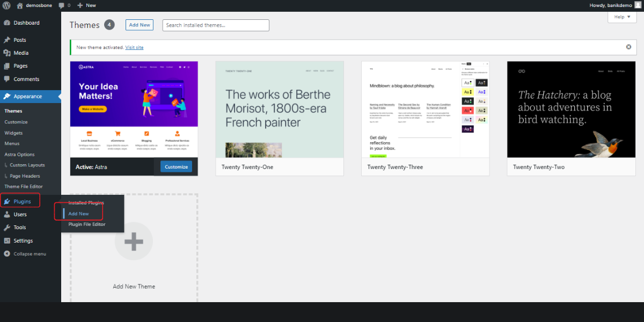Open the Settings icon in the sidebar
Image resolution: width=644 pixels, height=322 pixels.
[7, 241]
